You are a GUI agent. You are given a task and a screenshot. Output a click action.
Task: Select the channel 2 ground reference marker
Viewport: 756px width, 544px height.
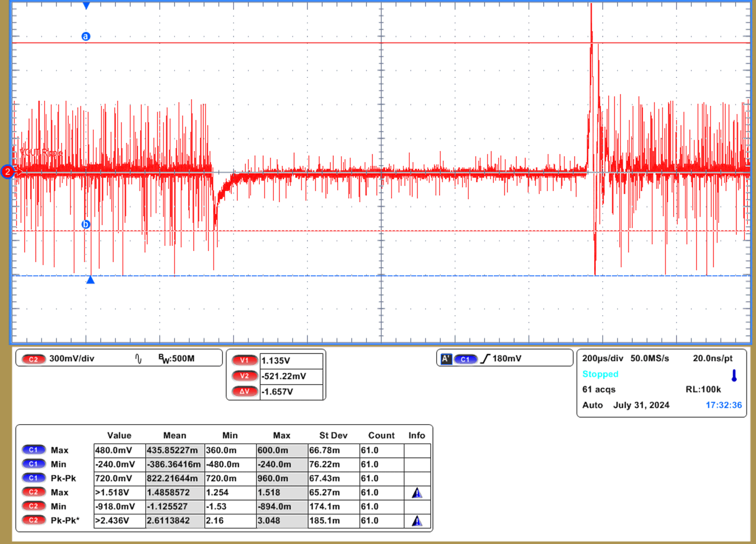pos(7,172)
